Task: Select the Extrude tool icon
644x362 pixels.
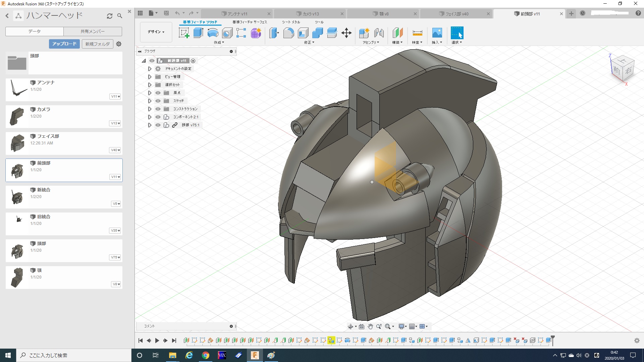Action: point(198,33)
